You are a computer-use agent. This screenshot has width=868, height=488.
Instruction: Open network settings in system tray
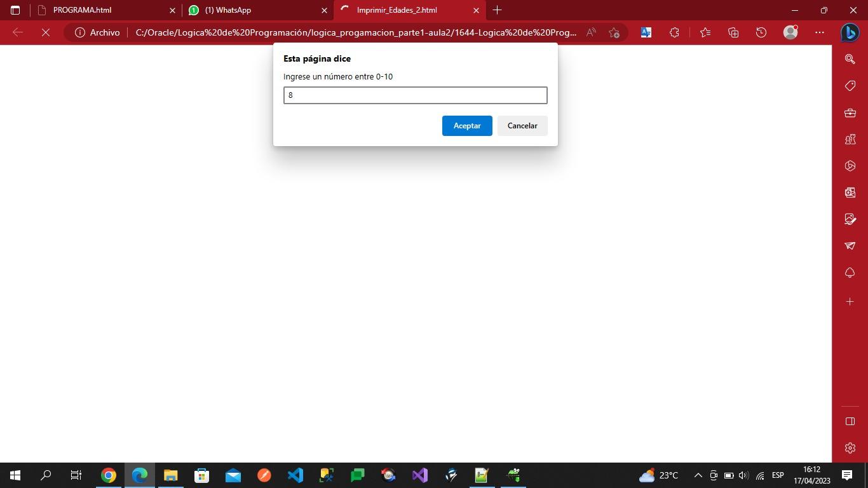point(760,475)
